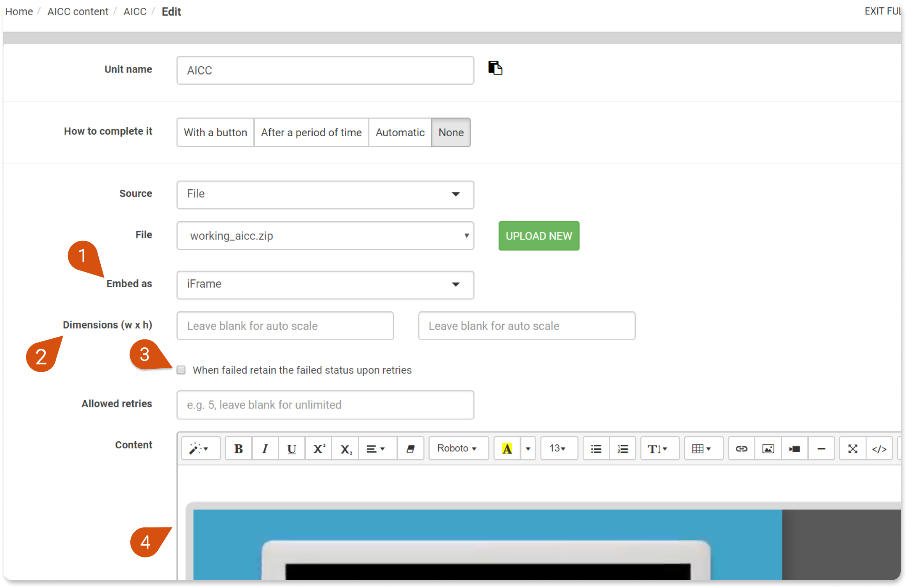Toggle the editor fullscreen mode
The image size is (907, 588).
coord(853,448)
